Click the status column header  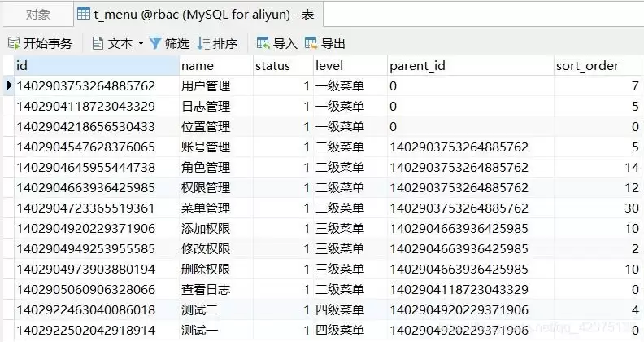pos(283,66)
